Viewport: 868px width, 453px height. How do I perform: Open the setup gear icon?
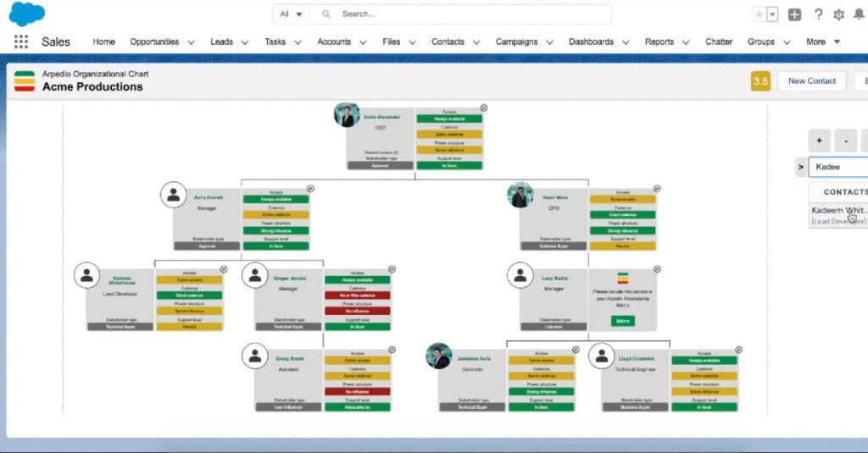(838, 15)
